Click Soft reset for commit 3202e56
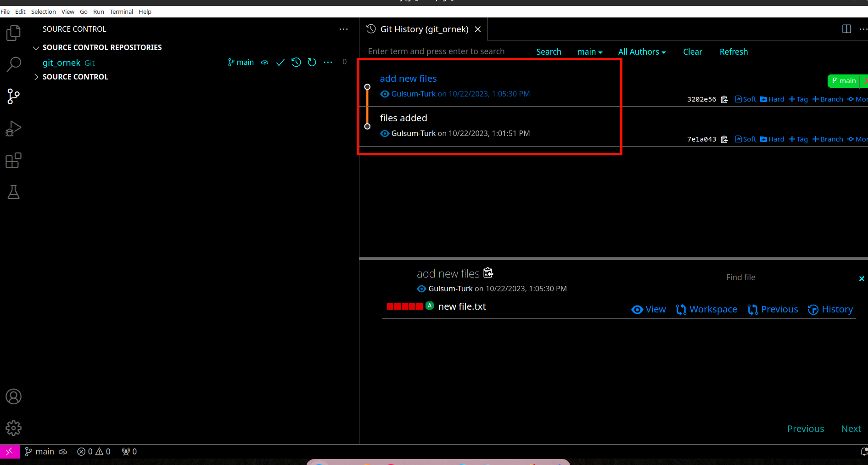The image size is (868, 465). tap(745, 99)
